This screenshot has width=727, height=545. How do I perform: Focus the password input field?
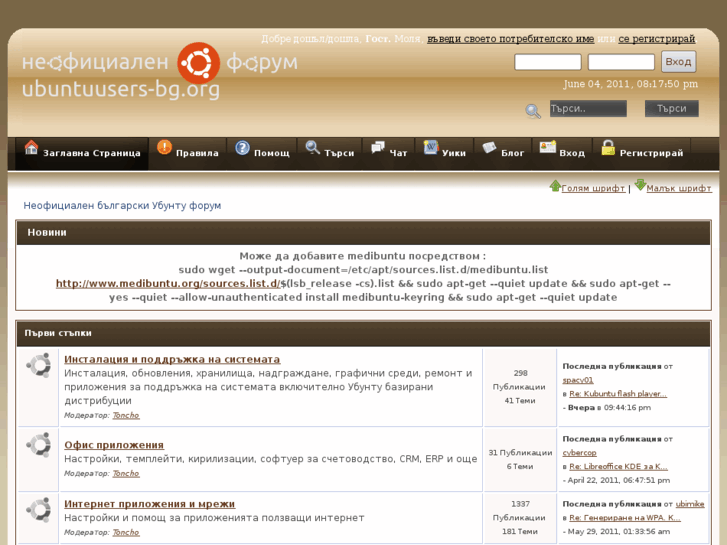pyautogui.click(x=621, y=62)
